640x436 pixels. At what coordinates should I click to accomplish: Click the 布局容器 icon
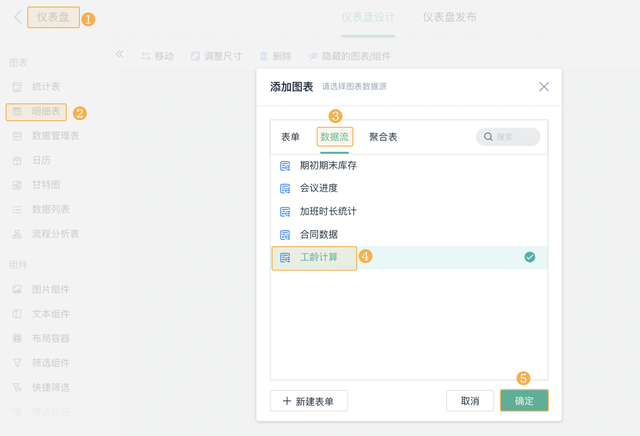pos(17,338)
